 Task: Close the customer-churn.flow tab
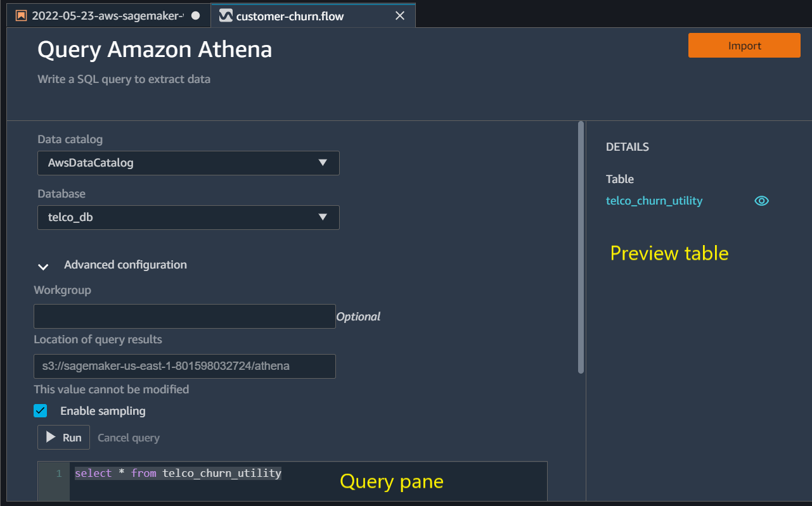click(400, 16)
